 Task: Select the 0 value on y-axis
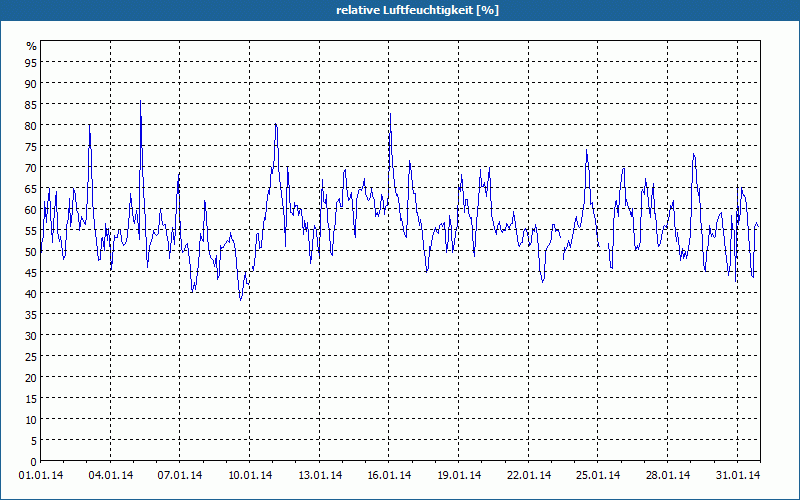click(34, 462)
